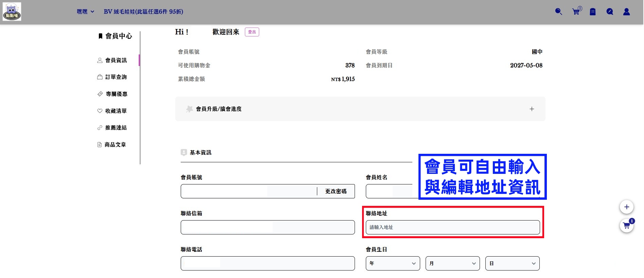Open the shopping cart icon in header
The width and height of the screenshot is (644, 278).
[577, 11]
